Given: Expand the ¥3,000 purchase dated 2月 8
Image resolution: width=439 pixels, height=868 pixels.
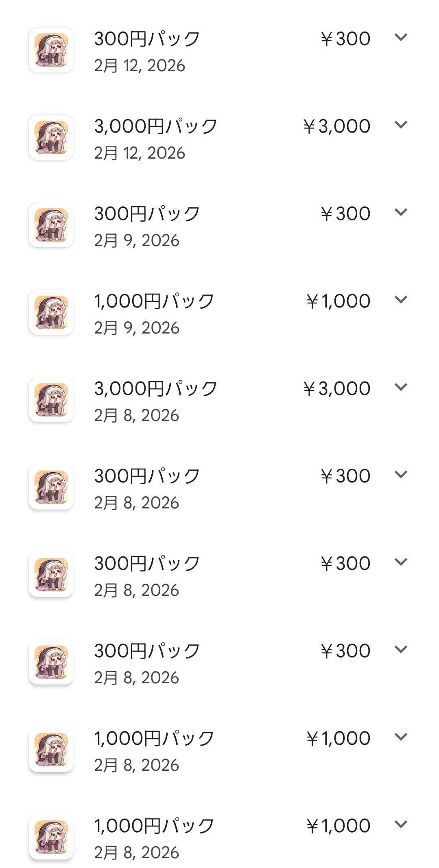Looking at the screenshot, I should 401,387.
